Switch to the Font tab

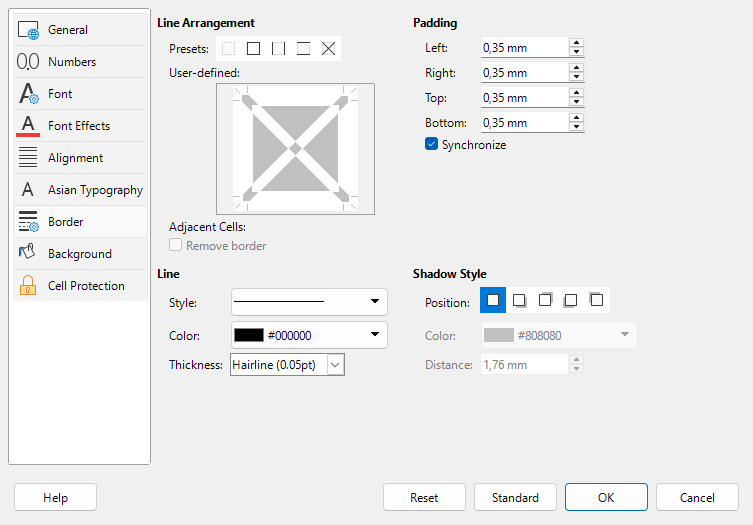[80, 94]
